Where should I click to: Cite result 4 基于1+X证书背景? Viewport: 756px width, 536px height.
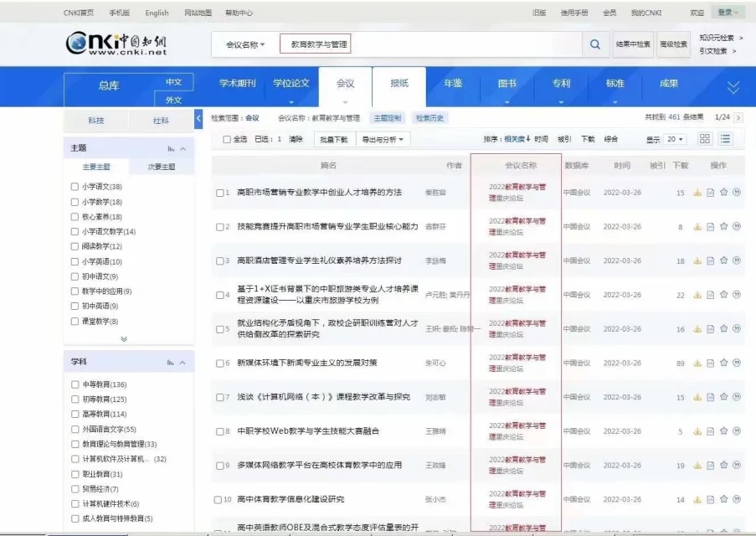(x=737, y=294)
